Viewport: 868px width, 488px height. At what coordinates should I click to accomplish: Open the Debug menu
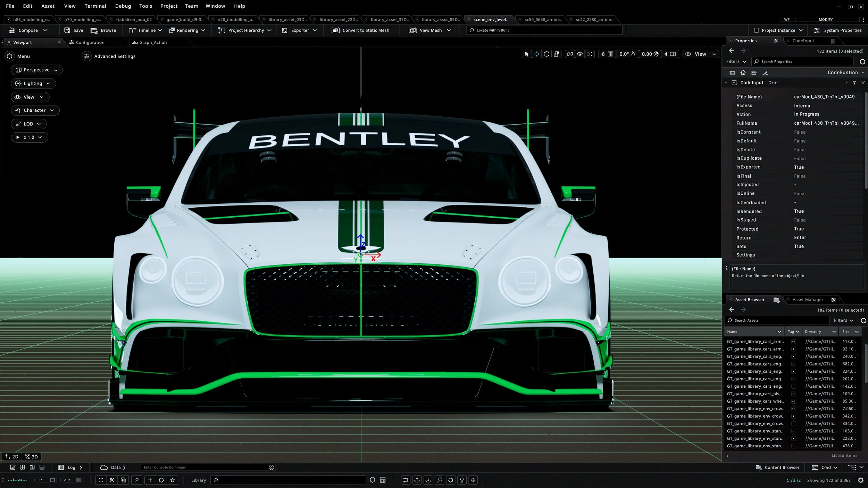tap(123, 6)
